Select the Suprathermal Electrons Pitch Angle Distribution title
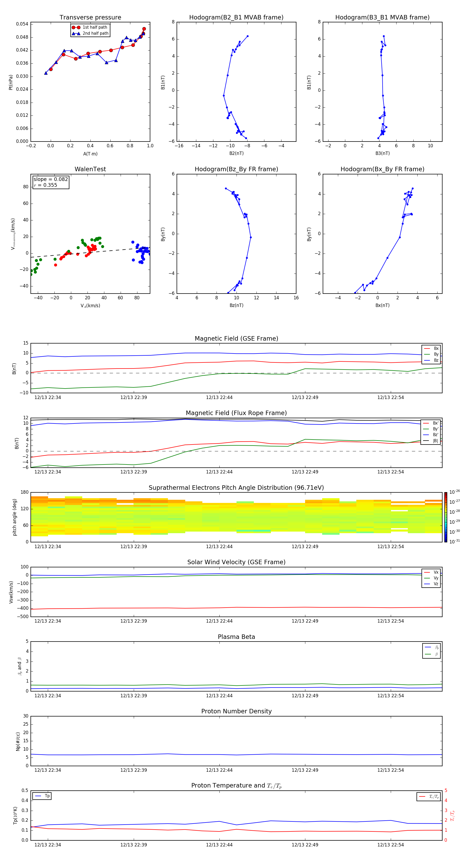Image resolution: width=473 pixels, height=868 pixels. (x=236, y=488)
